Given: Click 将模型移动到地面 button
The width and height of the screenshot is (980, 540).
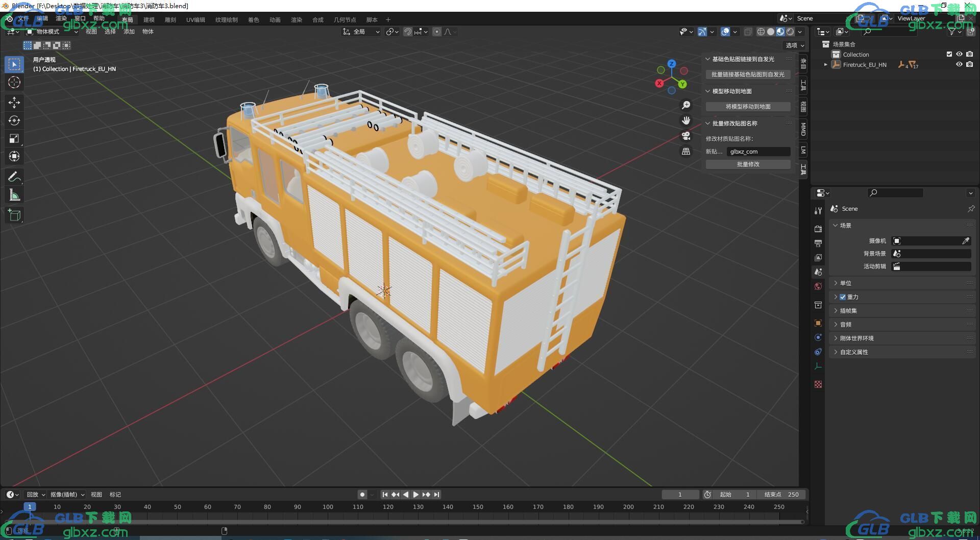Looking at the screenshot, I should click(x=748, y=107).
